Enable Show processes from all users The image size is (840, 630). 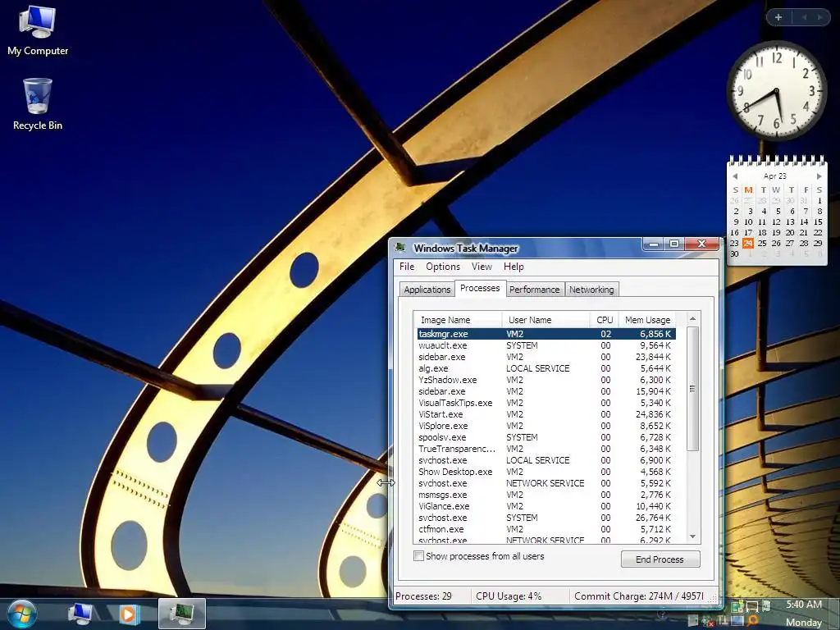(419, 556)
